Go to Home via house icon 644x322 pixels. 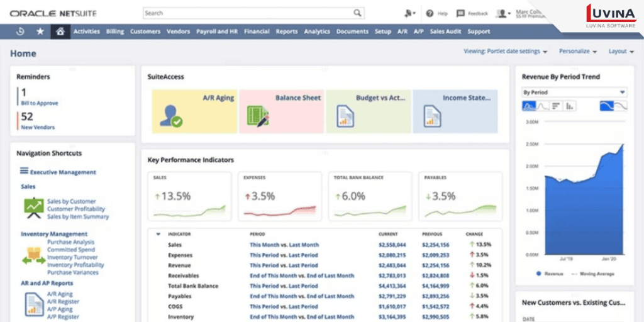[60, 31]
